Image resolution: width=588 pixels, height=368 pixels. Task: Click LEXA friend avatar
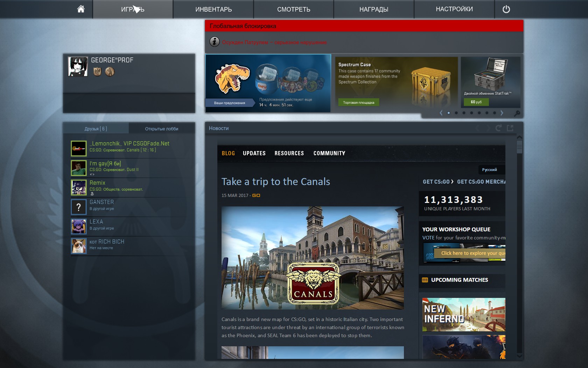[x=79, y=226]
